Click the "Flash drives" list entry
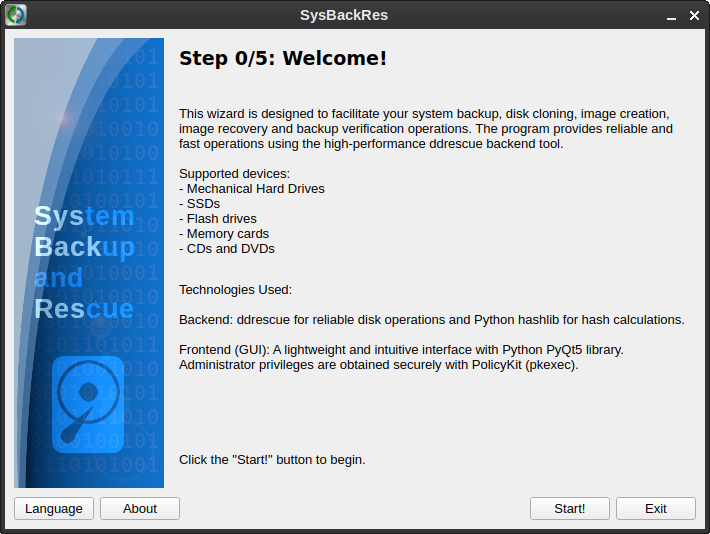This screenshot has width=710, height=534. point(218,218)
